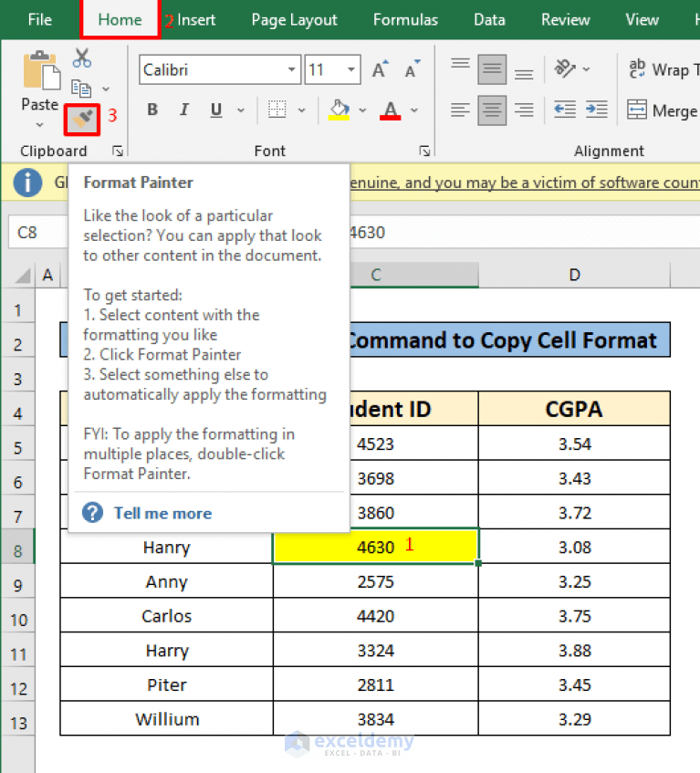This screenshot has height=773, width=700.
Task: Click formula bar value 4630
Action: pyautogui.click(x=367, y=232)
